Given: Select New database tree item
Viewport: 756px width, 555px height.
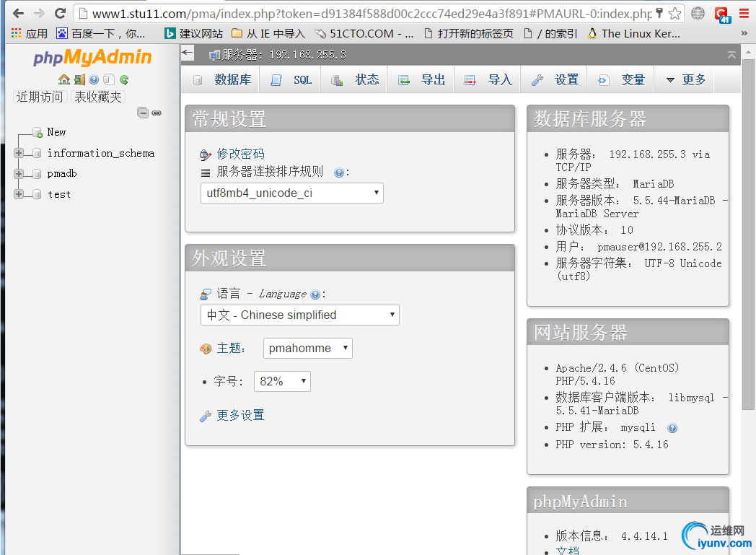Looking at the screenshot, I should click(56, 132).
